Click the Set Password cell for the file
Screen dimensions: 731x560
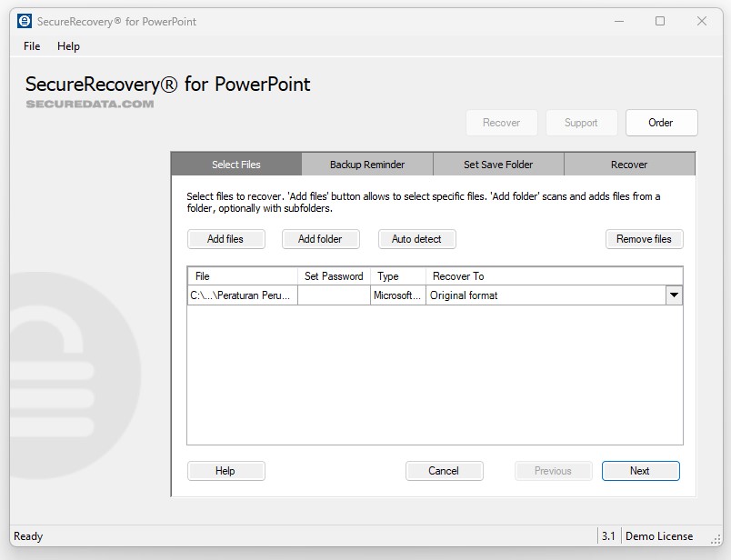tap(333, 295)
